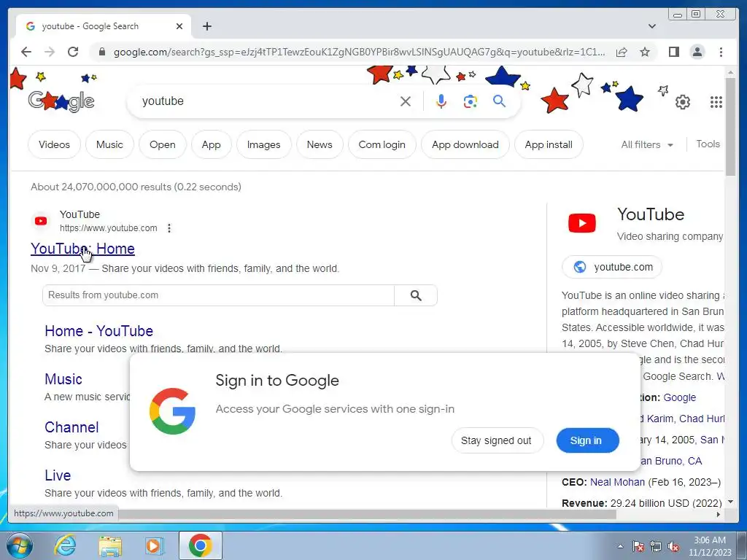This screenshot has height=560, width=747.
Task: Open Chrome side panel
Action: coord(673,52)
